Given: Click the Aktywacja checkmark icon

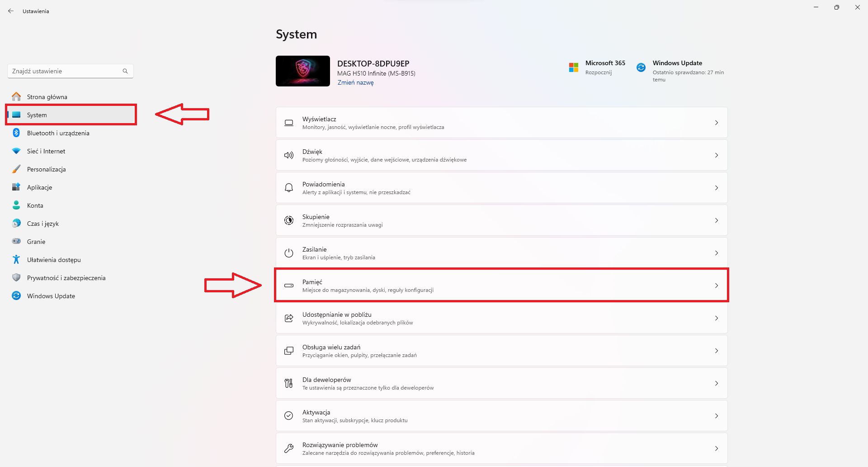Looking at the screenshot, I should point(289,415).
